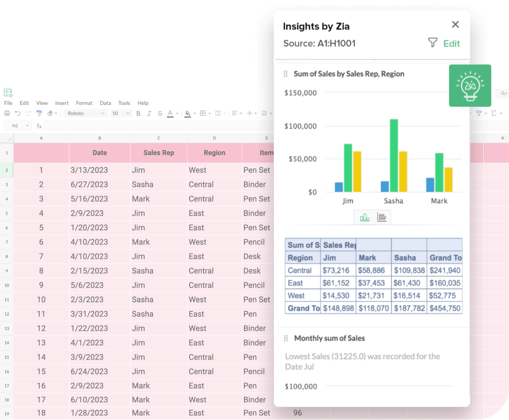Viewport: 509px width, 420px height.
Task: Click the Merge cells icon
Action: tap(218, 113)
